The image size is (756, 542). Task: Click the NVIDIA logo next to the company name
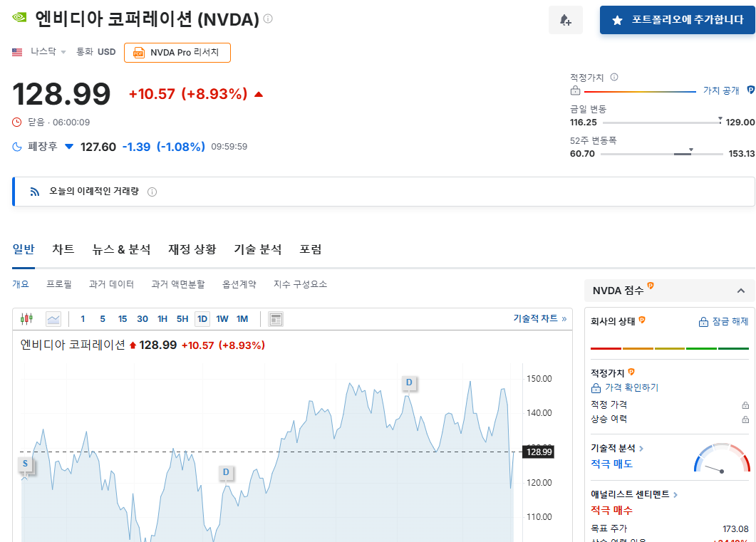pos(18,17)
